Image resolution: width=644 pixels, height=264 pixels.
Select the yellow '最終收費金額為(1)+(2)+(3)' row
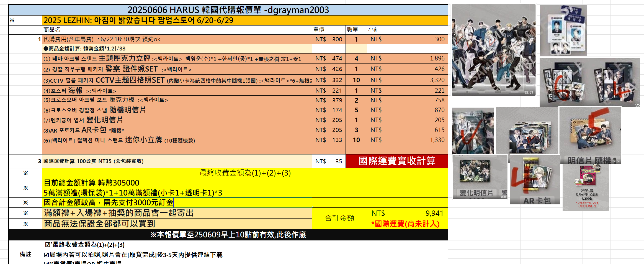tap(245, 173)
